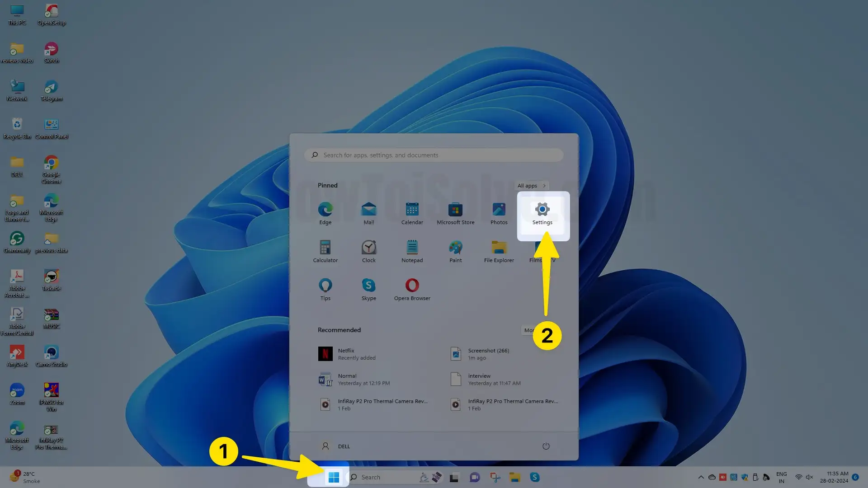This screenshot has width=868, height=488.
Task: Open the ENG IN language switcher
Action: [x=781, y=477]
